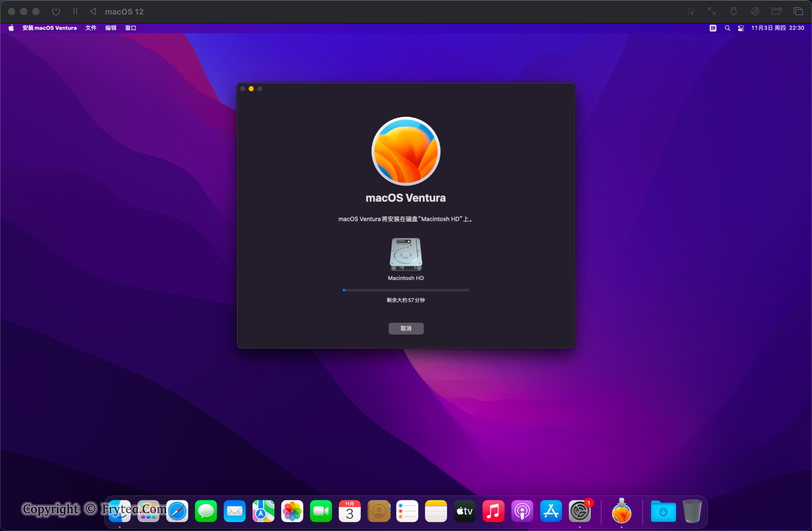Open Safari from the dock
This screenshot has width=812, height=531.
tap(177, 511)
